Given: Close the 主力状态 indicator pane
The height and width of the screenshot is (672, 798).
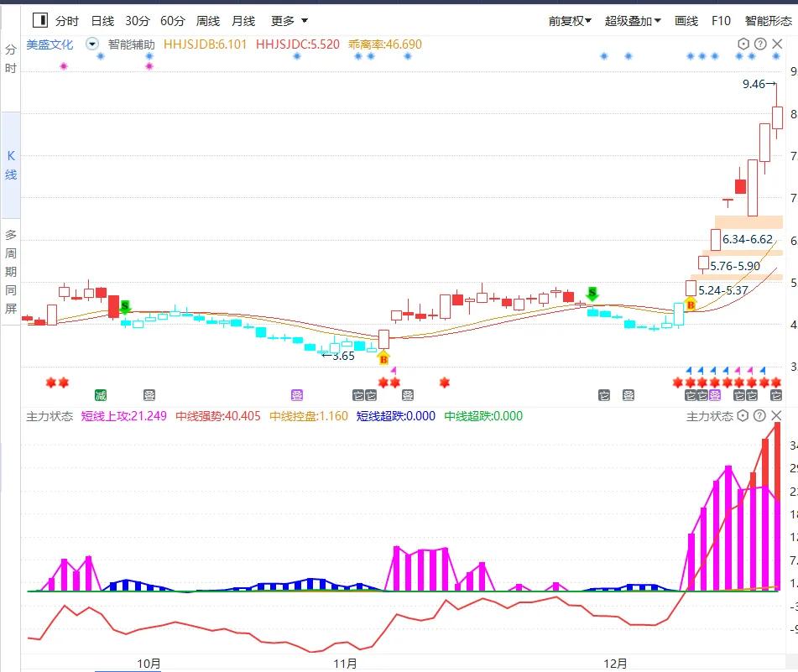Looking at the screenshot, I should [775, 416].
